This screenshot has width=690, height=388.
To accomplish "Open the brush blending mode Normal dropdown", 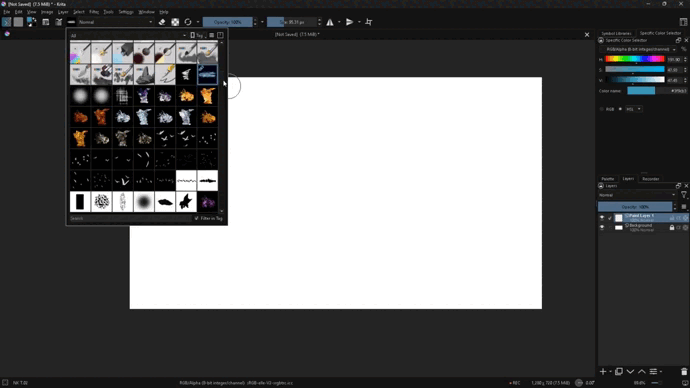I will pyautogui.click(x=116, y=22).
